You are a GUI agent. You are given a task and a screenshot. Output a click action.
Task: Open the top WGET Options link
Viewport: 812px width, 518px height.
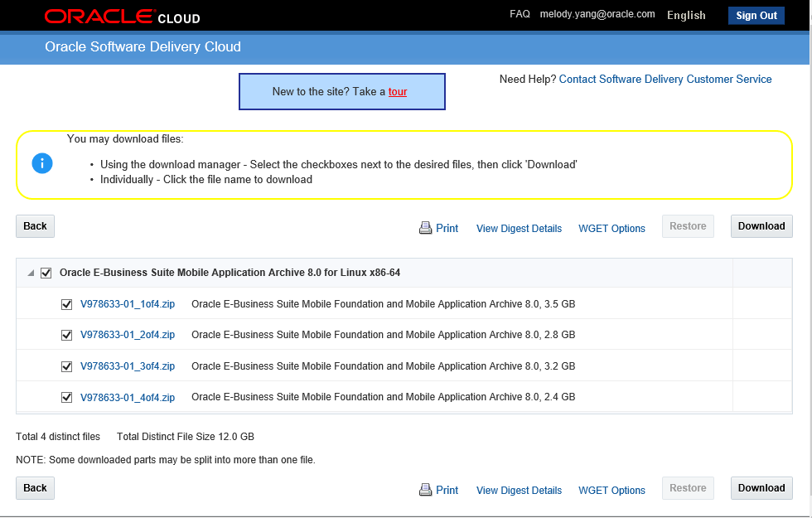point(611,229)
